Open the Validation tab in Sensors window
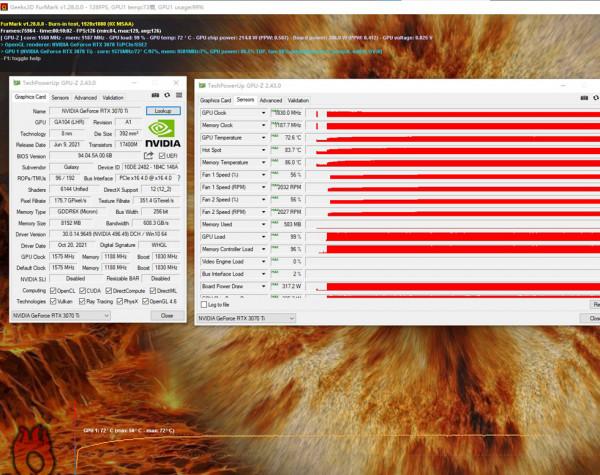This screenshot has width=600, height=475. pyautogui.click(x=298, y=100)
